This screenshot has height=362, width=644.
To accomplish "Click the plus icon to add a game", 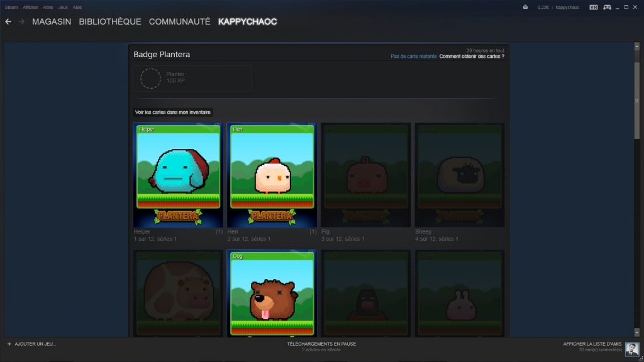I will click(9, 344).
